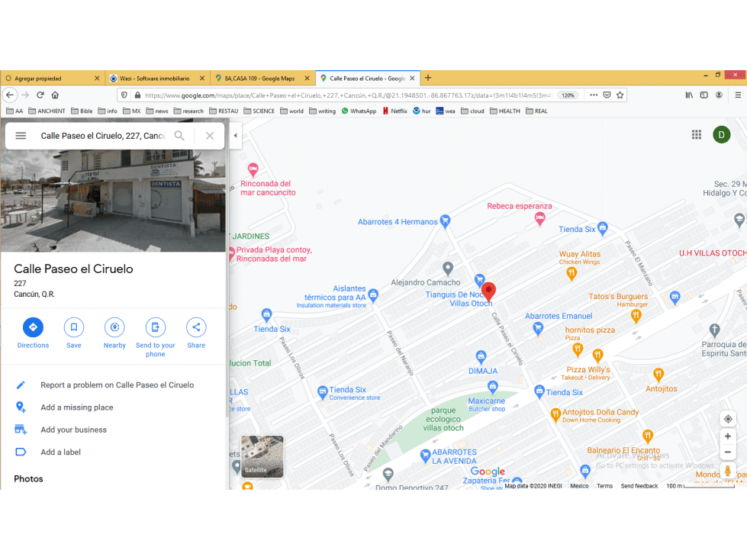Zoom out the map with minus
This screenshot has width=747, height=560.
click(728, 452)
